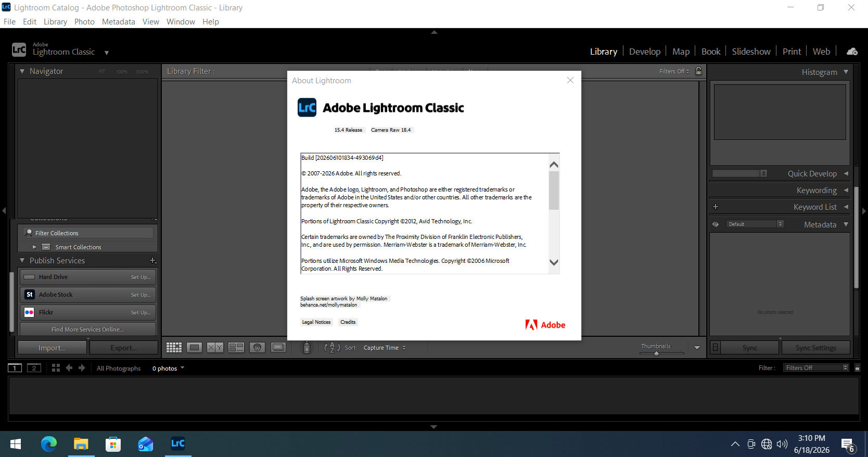Click the Credits button
The height and width of the screenshot is (457, 868).
(x=348, y=322)
